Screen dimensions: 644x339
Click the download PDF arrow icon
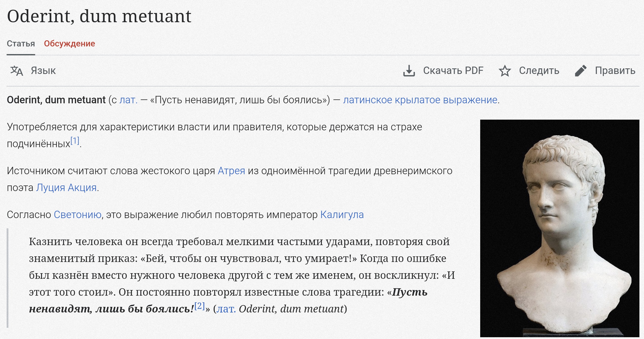409,71
